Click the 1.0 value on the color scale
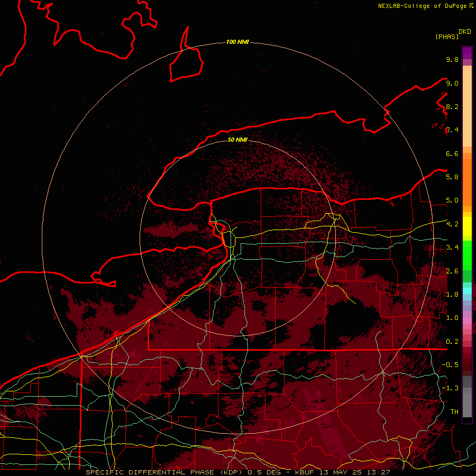 tap(452, 318)
